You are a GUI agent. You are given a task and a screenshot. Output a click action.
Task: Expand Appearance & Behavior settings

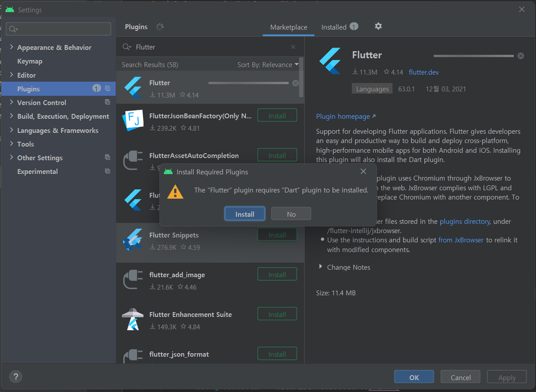[11, 47]
